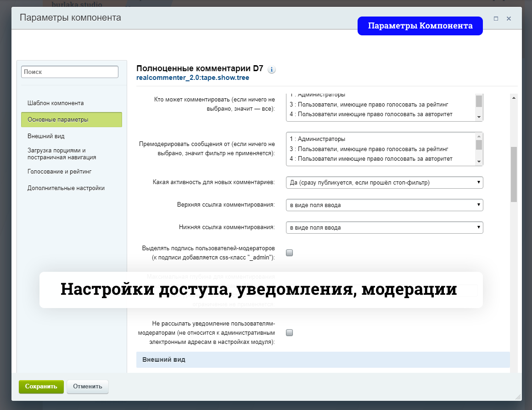Click the info icon beside component title

[271, 70]
